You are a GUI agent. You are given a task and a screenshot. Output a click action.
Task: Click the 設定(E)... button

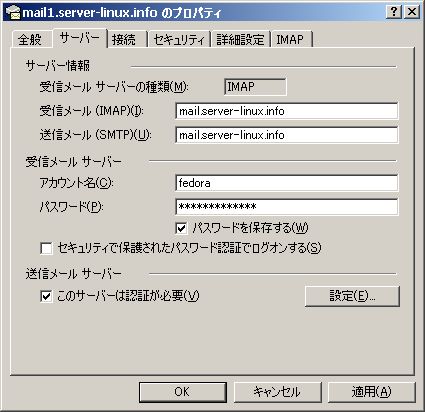(x=352, y=296)
